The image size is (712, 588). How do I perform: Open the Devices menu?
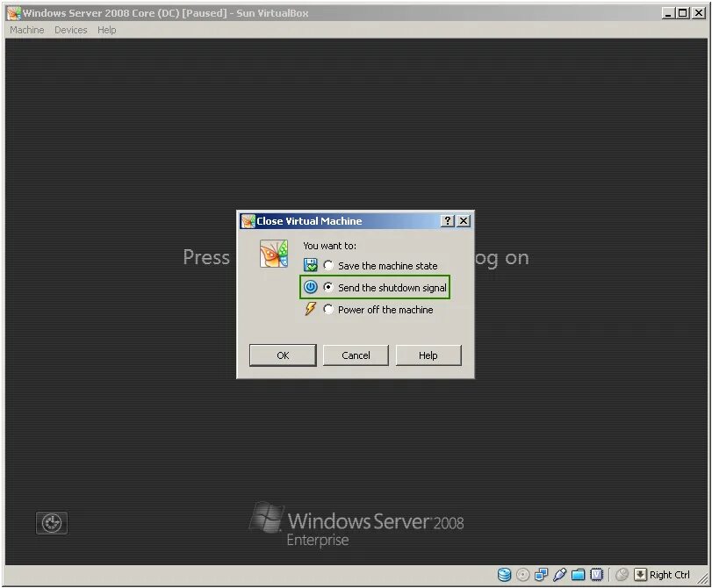[x=71, y=30]
